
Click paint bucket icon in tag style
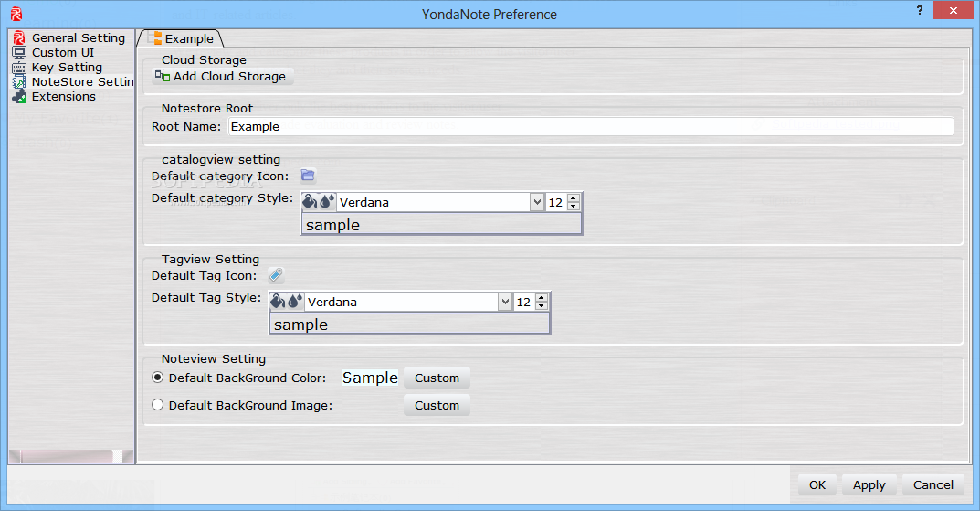click(279, 302)
